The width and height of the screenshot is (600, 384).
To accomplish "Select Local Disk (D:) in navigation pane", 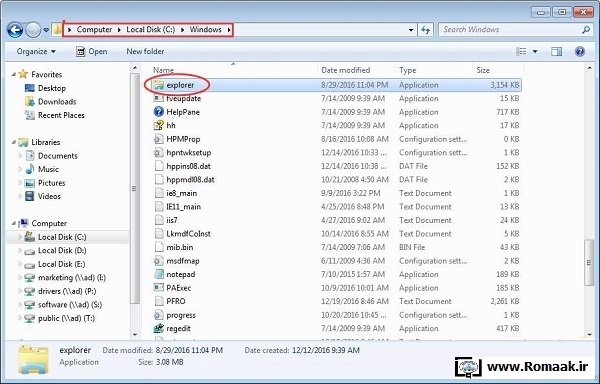I will tap(55, 251).
